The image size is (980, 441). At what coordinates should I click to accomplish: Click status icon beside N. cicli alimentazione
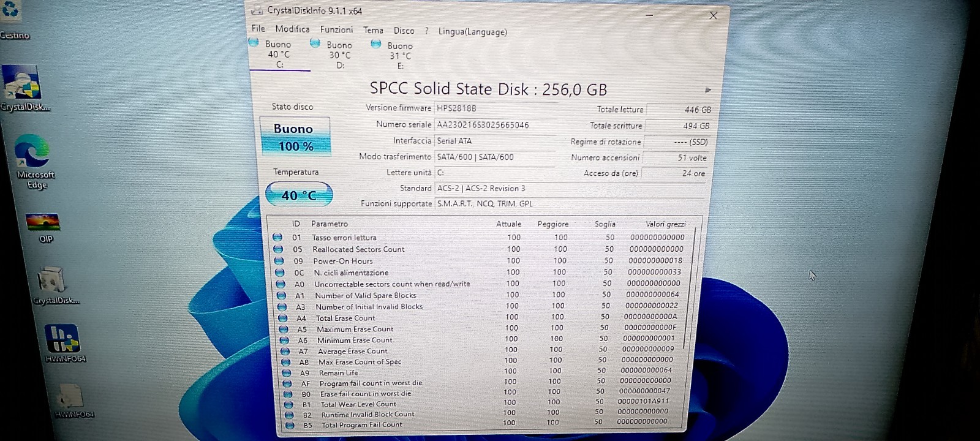pyautogui.click(x=279, y=272)
